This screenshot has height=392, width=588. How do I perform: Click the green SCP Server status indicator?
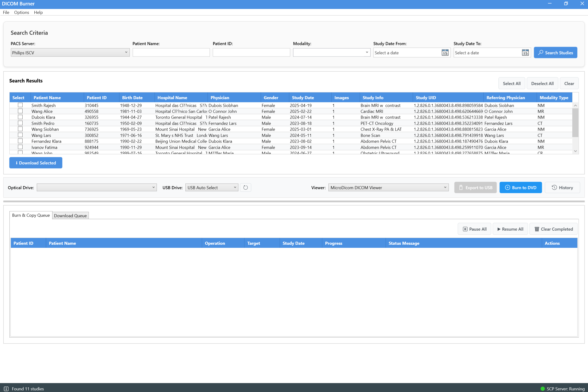(x=543, y=389)
